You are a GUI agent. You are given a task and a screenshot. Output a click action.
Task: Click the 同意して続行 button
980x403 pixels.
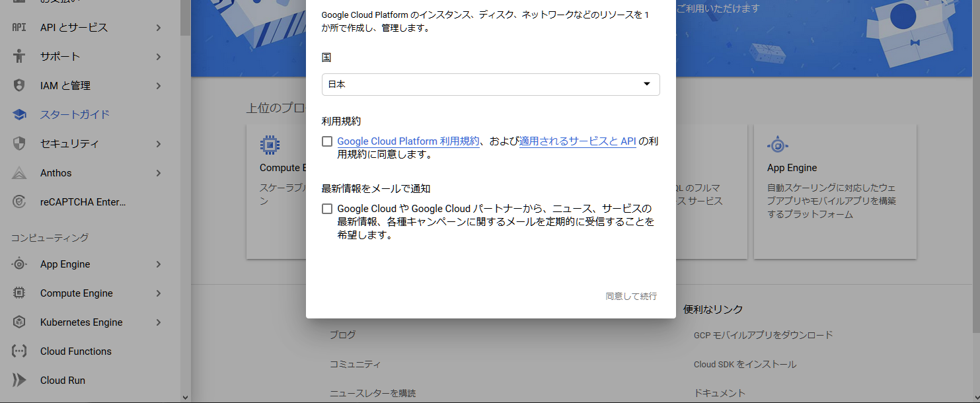click(x=631, y=297)
